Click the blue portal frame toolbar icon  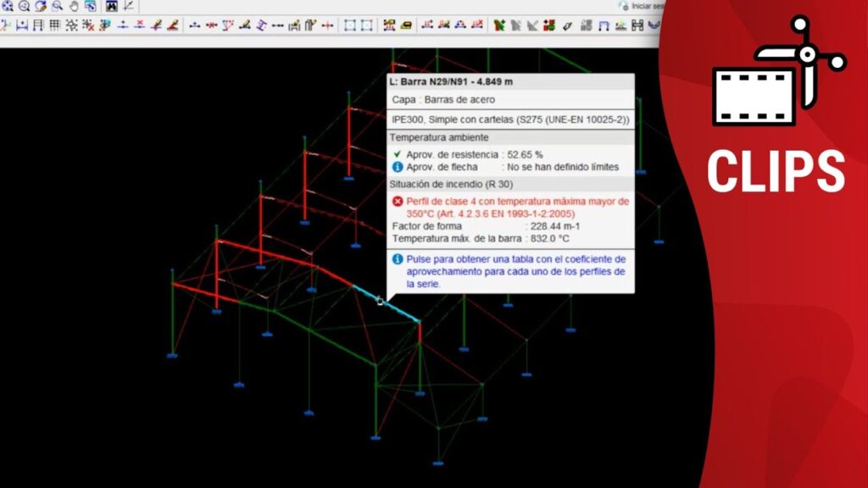(604, 25)
